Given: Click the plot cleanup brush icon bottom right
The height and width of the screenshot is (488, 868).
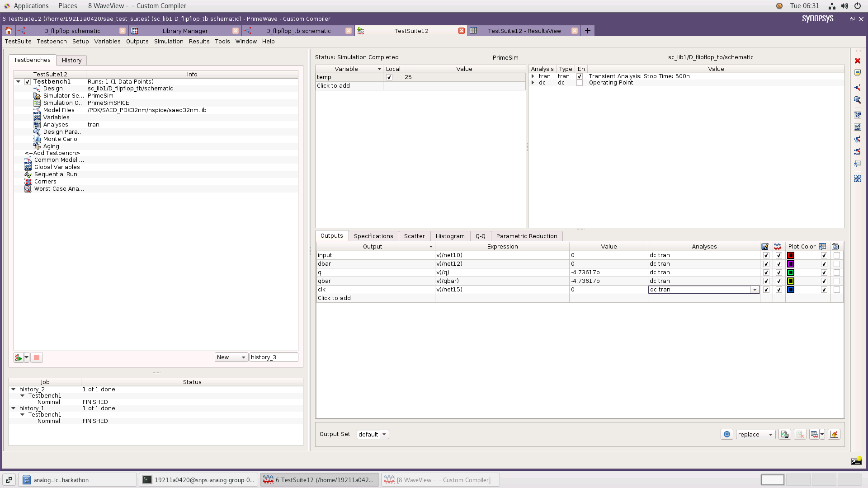Looking at the screenshot, I should click(x=834, y=434).
